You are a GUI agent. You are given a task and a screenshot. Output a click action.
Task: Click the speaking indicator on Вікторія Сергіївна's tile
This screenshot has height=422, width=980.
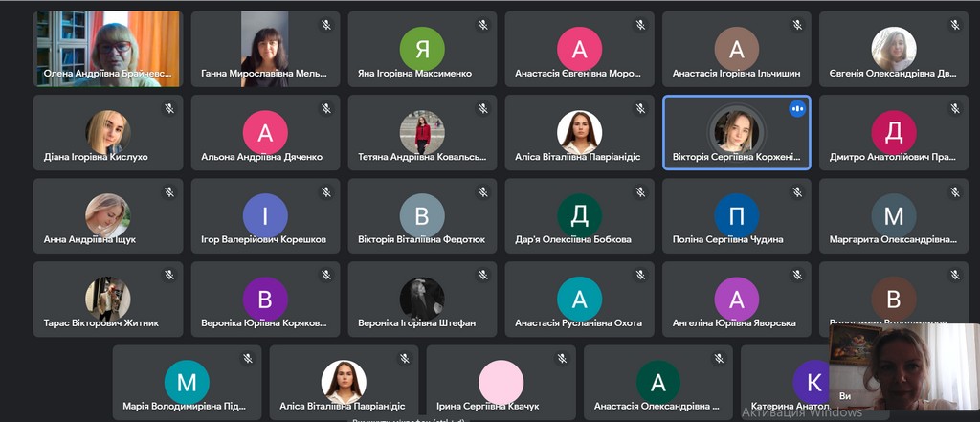796,109
